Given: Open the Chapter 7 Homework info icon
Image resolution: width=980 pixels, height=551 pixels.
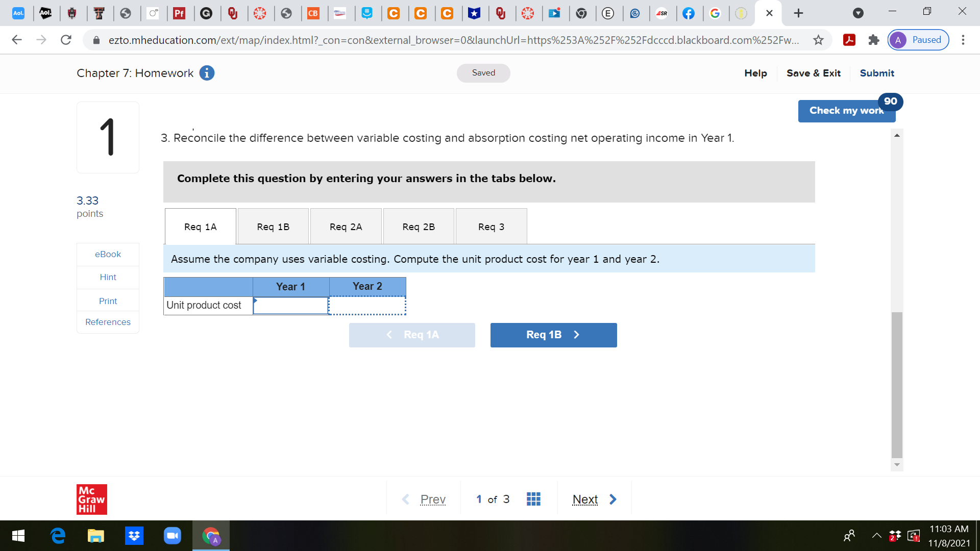Looking at the screenshot, I should tap(206, 73).
